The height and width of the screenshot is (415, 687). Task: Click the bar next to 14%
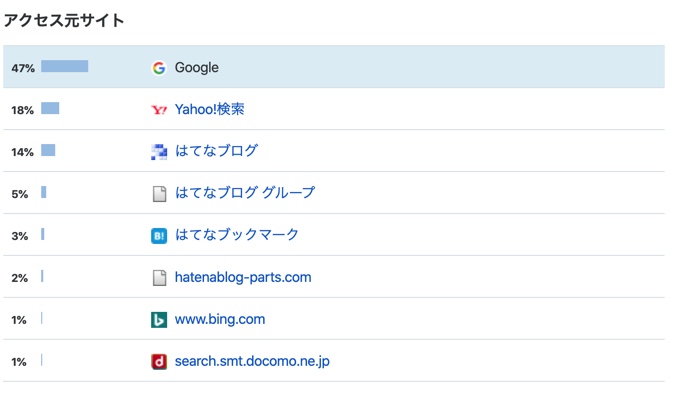click(48, 150)
